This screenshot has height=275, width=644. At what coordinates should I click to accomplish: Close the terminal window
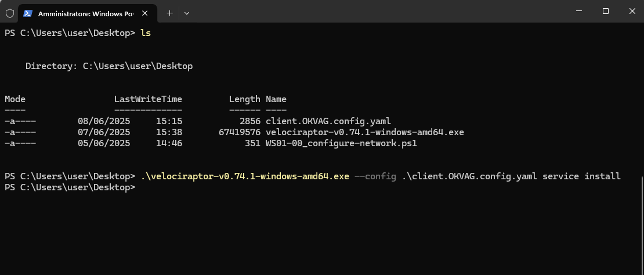coord(632,11)
